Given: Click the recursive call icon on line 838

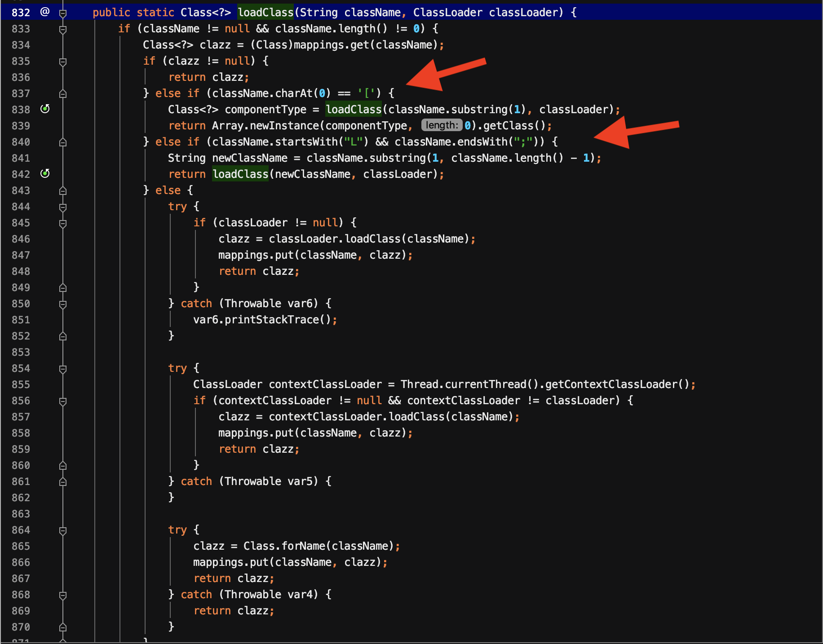Looking at the screenshot, I should coord(45,109).
